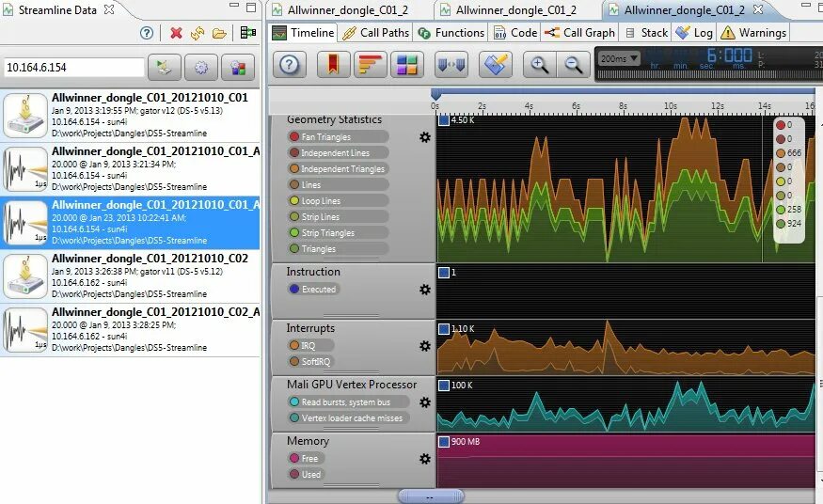Toggle the colored chart layout icon
Screen dimensions: 823x504
406,65
